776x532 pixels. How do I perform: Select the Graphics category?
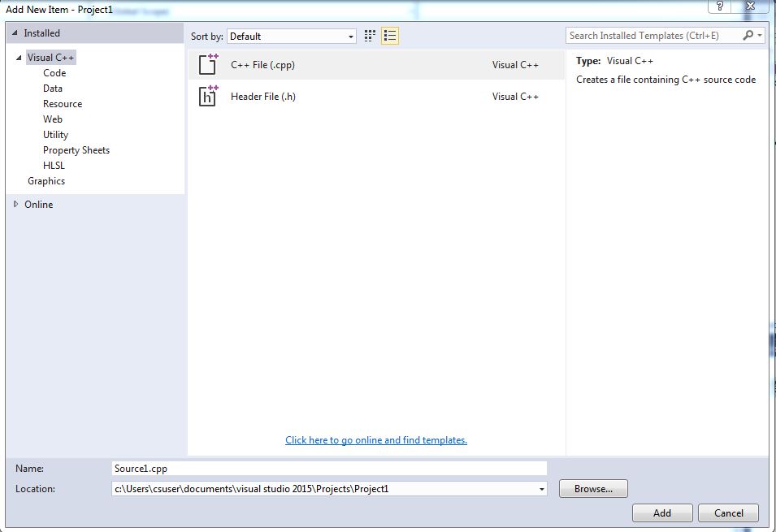coord(46,181)
